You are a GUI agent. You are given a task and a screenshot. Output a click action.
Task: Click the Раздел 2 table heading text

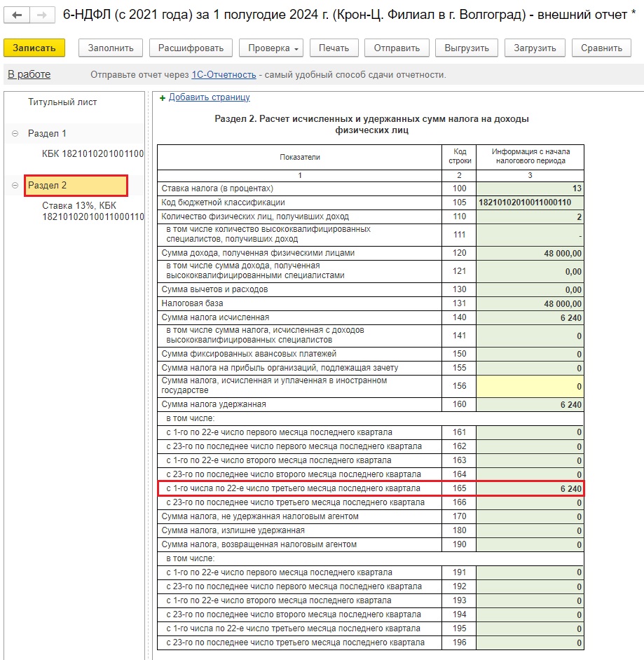[x=371, y=124]
